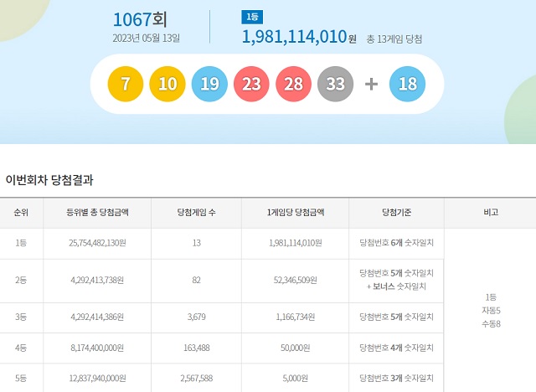Click per-game prize 1,166,734원

coord(296,317)
